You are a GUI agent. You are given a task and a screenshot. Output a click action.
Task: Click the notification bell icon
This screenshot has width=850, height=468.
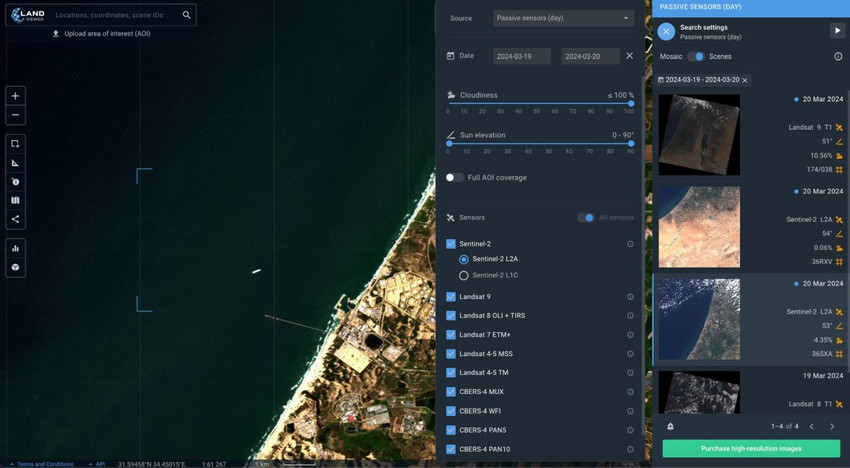click(x=670, y=426)
